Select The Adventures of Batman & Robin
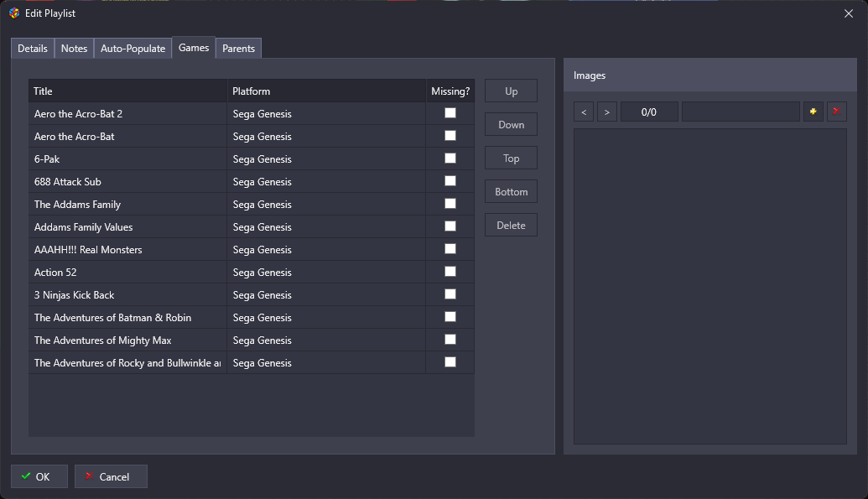The image size is (868, 499). coord(113,318)
